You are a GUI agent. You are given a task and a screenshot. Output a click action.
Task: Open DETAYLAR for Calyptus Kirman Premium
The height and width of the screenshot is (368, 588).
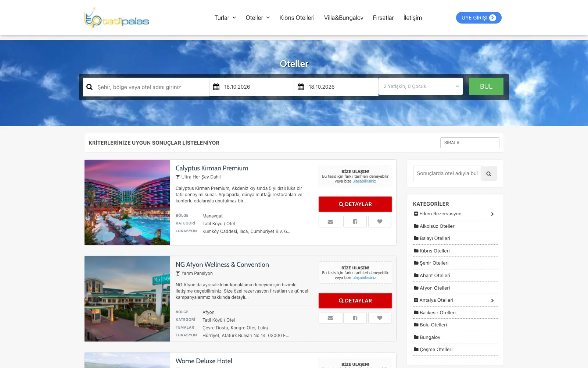pos(355,204)
